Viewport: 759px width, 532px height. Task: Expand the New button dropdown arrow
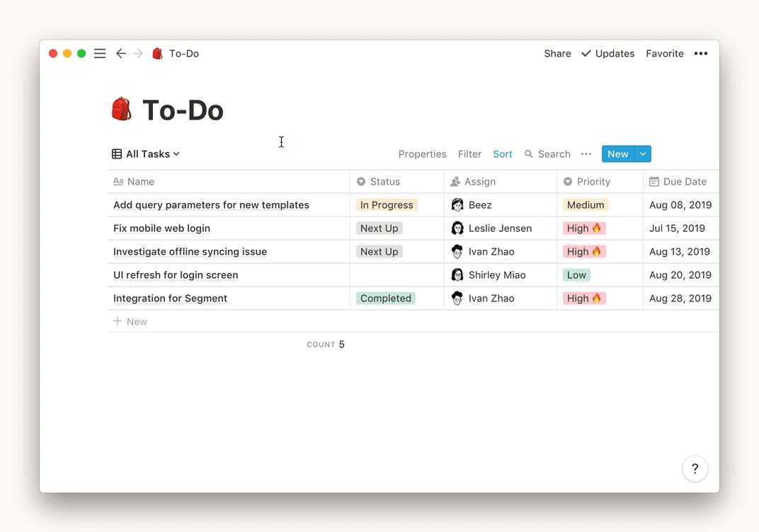point(643,154)
